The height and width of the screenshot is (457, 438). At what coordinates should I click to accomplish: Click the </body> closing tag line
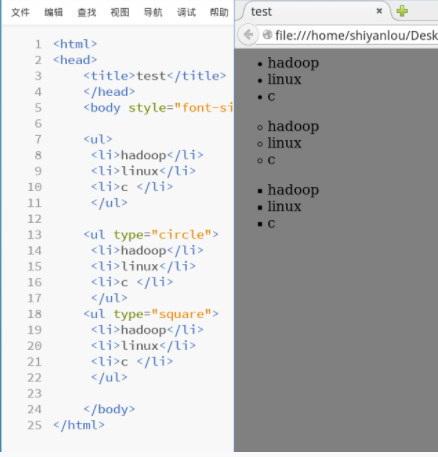click(x=109, y=409)
